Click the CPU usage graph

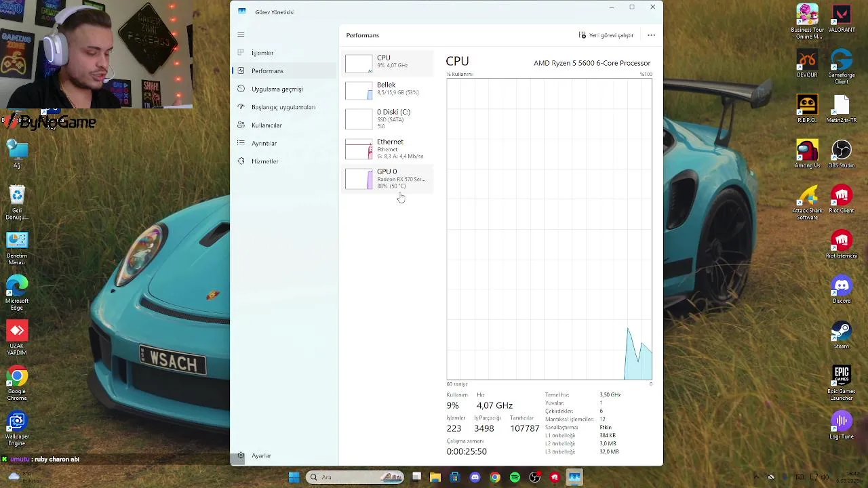(x=549, y=229)
